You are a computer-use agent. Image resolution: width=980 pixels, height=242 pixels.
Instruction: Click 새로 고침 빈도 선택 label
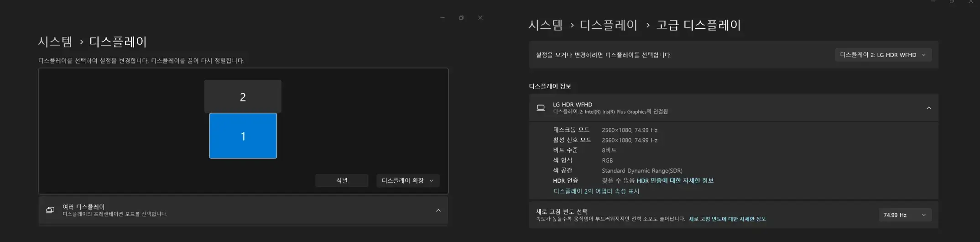562,211
